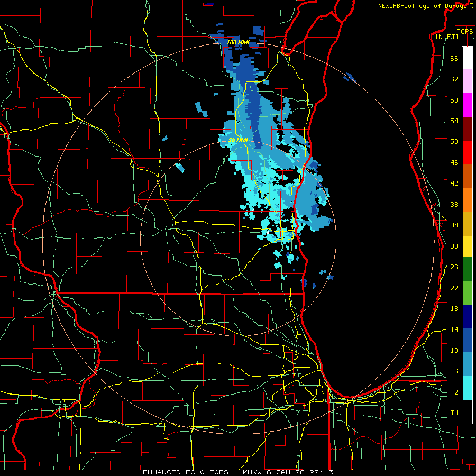476x476 pixels.
Task: Click the 50 legend value
Action: coord(454,142)
